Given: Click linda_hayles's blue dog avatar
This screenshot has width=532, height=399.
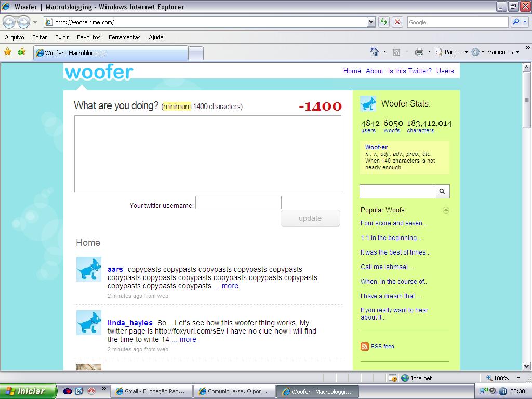Looking at the screenshot, I should [x=89, y=323].
